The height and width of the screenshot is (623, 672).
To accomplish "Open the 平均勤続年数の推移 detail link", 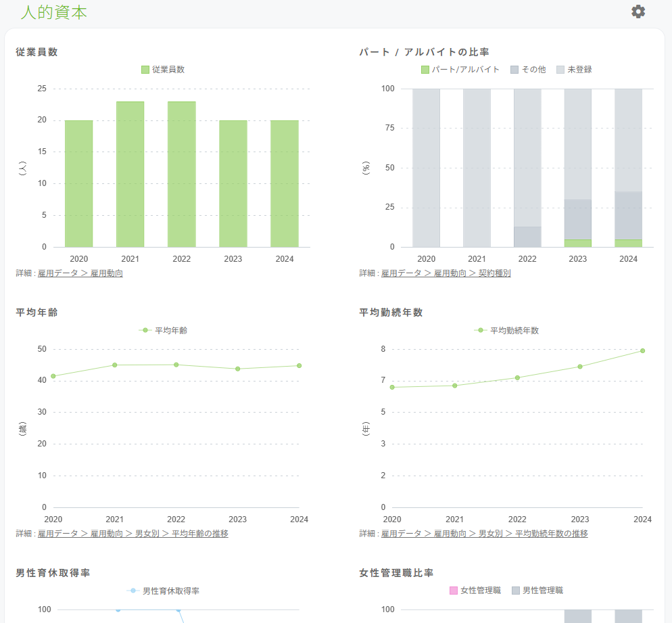I will [x=484, y=534].
